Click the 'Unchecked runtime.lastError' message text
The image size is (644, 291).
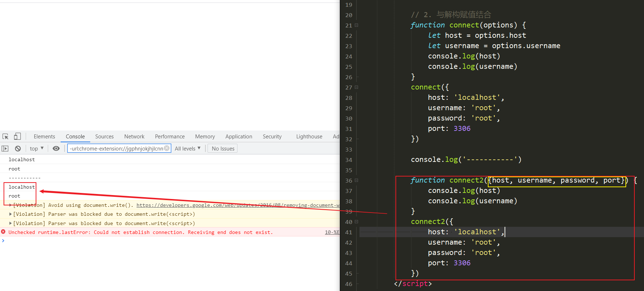click(x=140, y=232)
